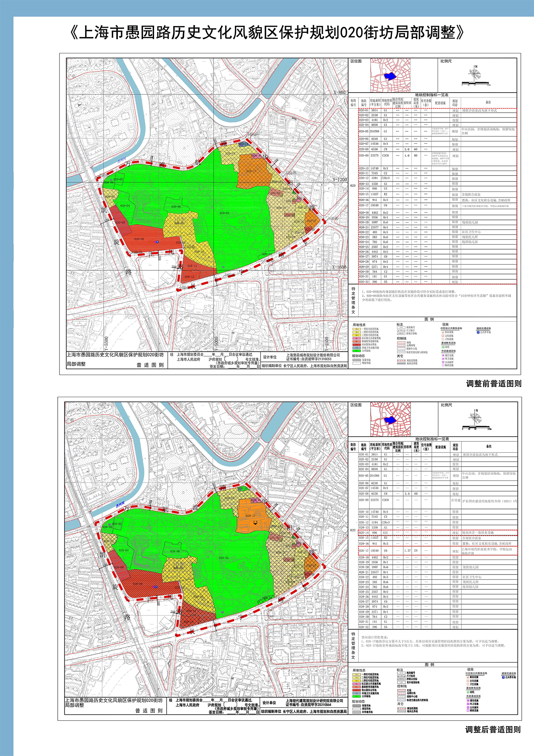
Task: Click the 020-17 row in bottom index table
Action: [438, 551]
